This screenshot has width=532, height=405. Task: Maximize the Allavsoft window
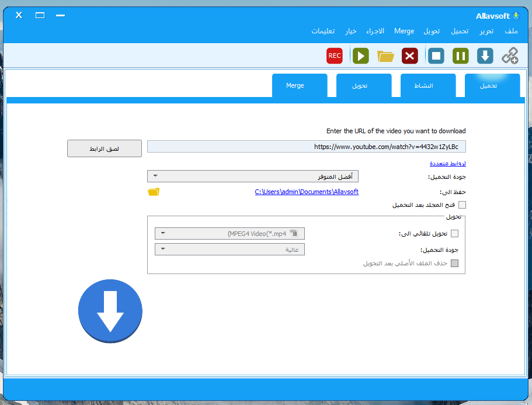[x=40, y=15]
